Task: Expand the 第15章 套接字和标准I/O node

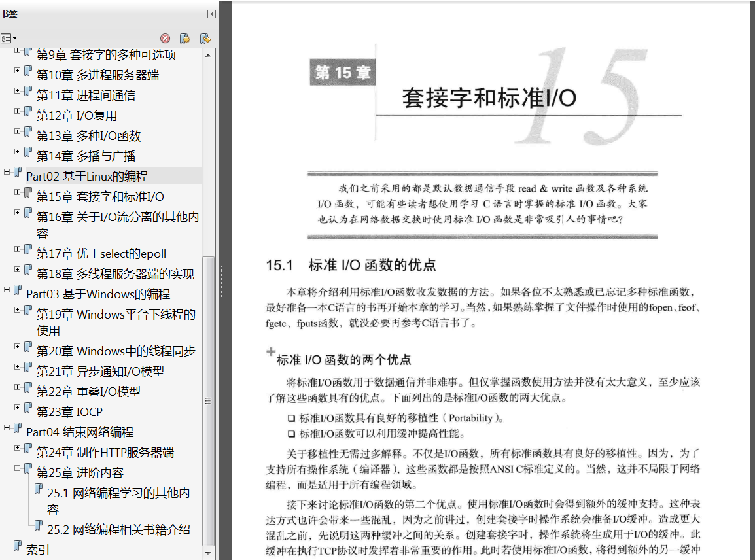Action: tap(17, 192)
